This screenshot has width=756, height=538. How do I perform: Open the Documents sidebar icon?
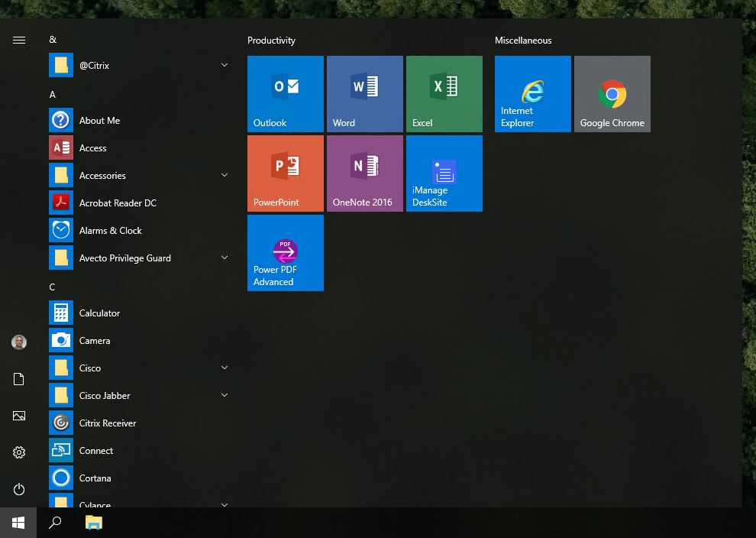[x=19, y=379]
